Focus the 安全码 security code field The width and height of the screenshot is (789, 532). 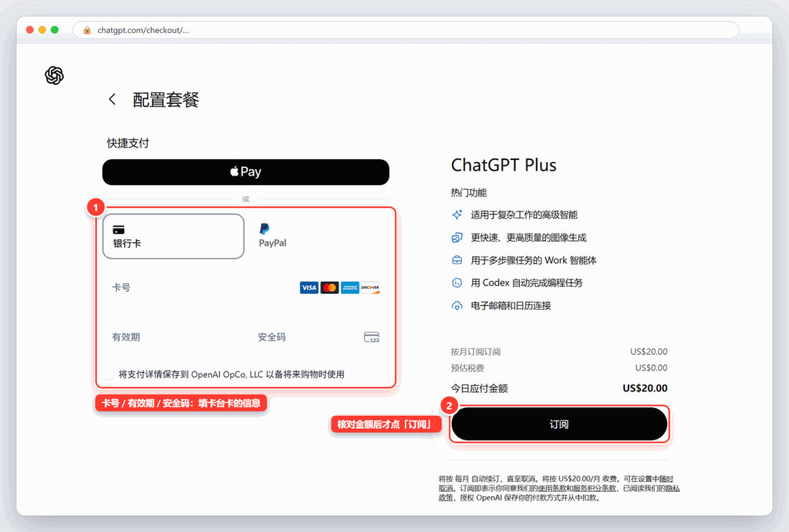[x=319, y=337]
